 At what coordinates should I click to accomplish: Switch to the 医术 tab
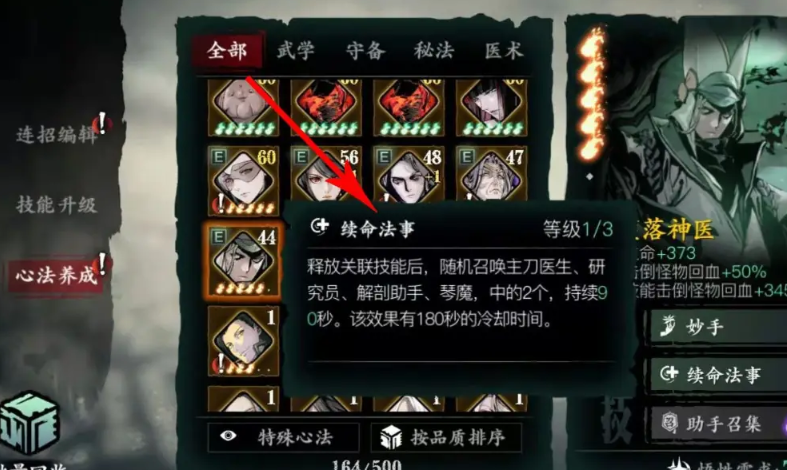[x=503, y=51]
